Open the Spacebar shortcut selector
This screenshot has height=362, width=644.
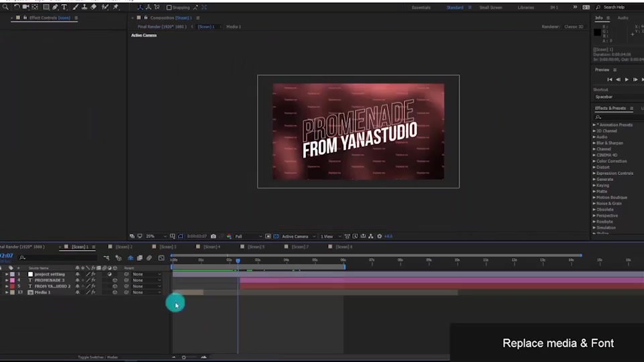tap(618, 97)
